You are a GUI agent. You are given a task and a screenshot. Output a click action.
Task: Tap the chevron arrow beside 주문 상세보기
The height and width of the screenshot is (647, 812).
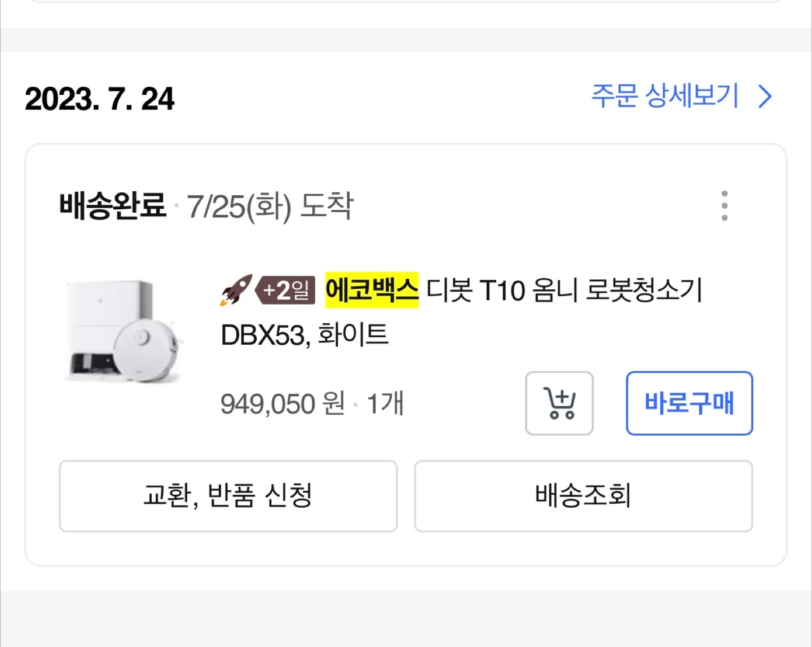pos(765,96)
